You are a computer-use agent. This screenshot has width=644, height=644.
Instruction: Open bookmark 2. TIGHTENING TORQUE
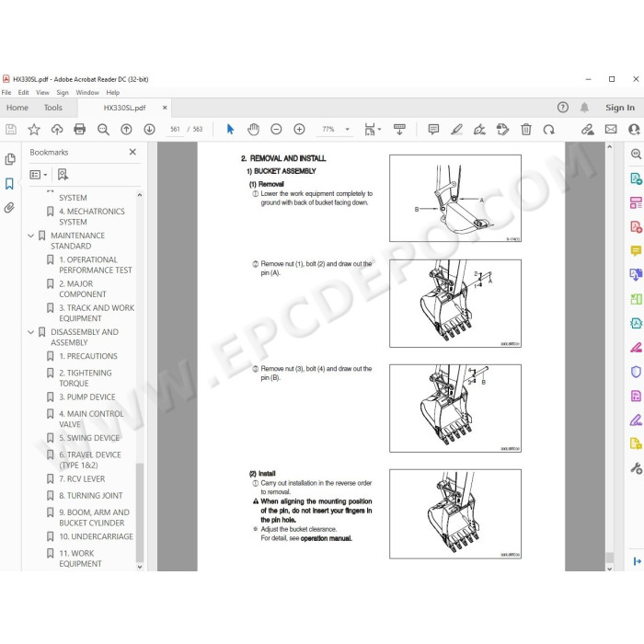86,378
